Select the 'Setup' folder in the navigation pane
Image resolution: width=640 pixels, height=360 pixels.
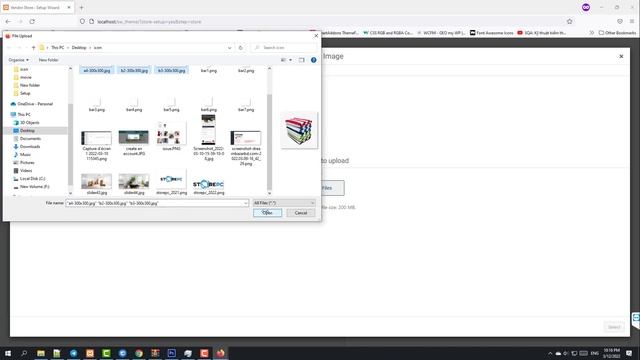(25, 93)
